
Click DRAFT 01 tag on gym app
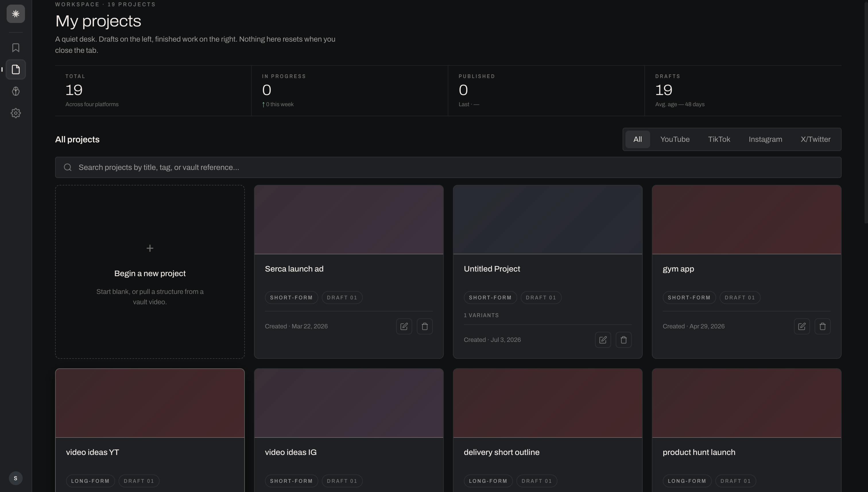pyautogui.click(x=740, y=298)
